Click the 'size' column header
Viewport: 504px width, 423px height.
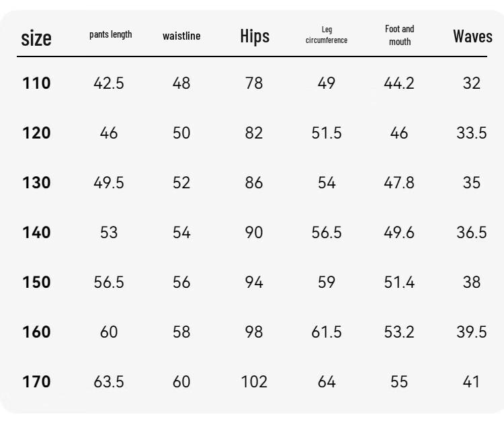click(36, 38)
